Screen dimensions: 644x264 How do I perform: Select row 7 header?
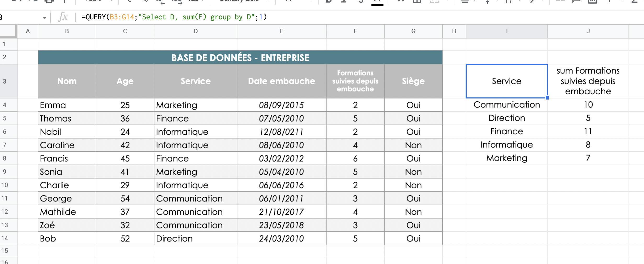[9, 145]
